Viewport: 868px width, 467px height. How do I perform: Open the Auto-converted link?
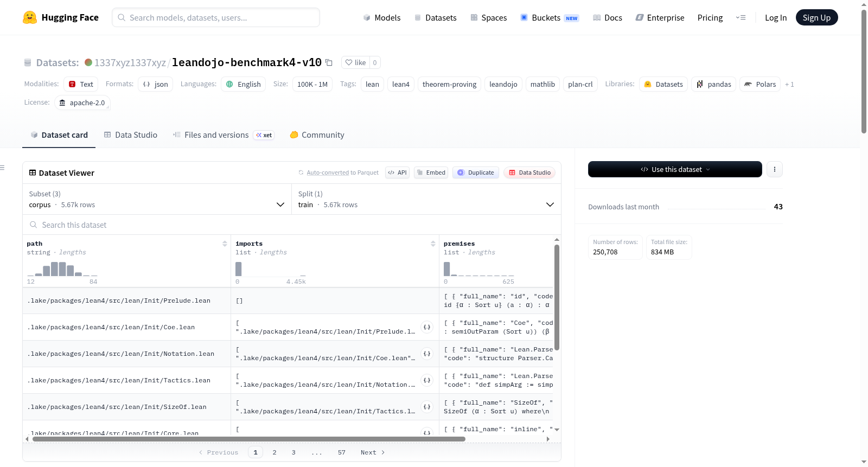pyautogui.click(x=328, y=172)
